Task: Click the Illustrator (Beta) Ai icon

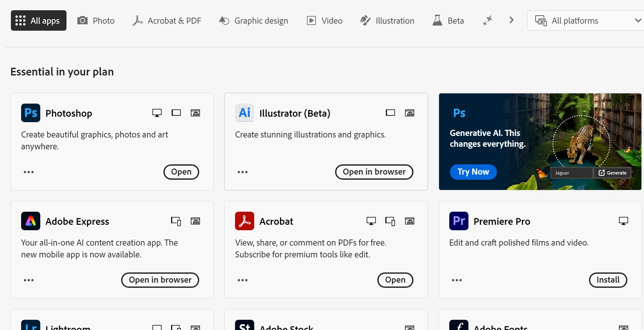Action: tap(245, 113)
